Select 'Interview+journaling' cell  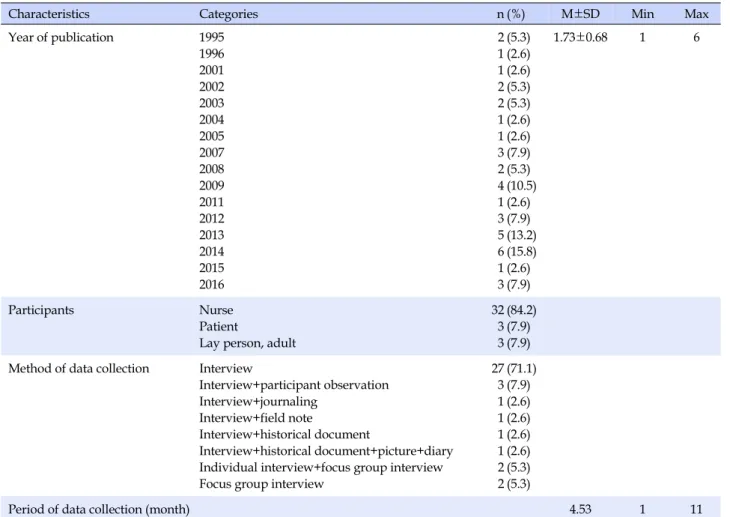click(x=258, y=401)
